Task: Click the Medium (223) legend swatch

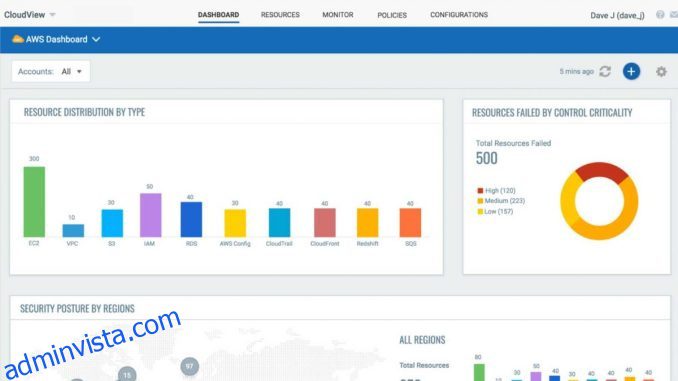Action: tap(480, 201)
